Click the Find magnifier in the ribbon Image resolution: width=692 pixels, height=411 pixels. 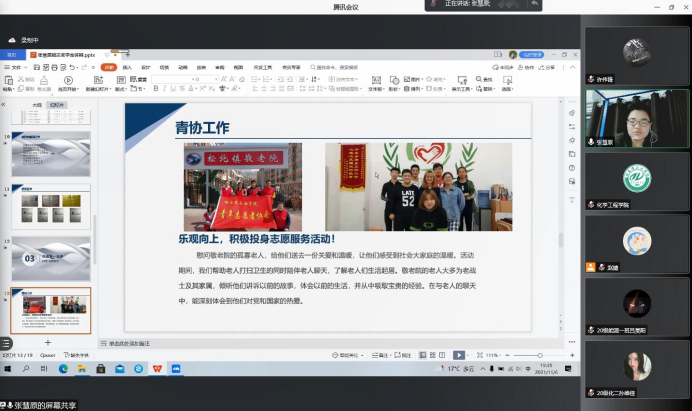pos(479,79)
